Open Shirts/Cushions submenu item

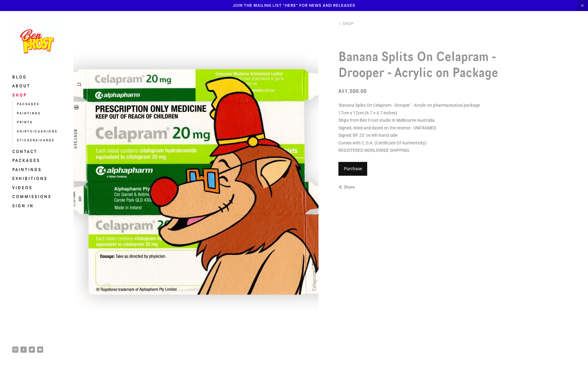click(37, 132)
